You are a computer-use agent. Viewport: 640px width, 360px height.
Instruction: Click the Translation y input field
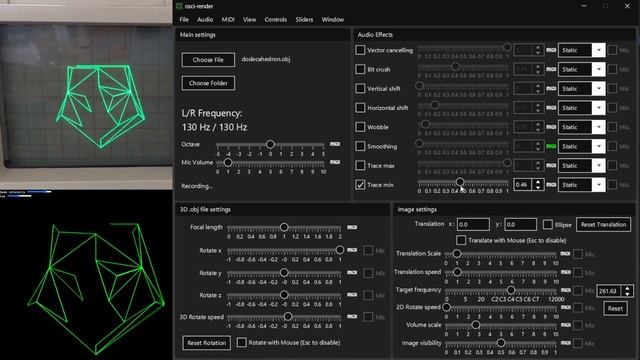[x=520, y=224]
